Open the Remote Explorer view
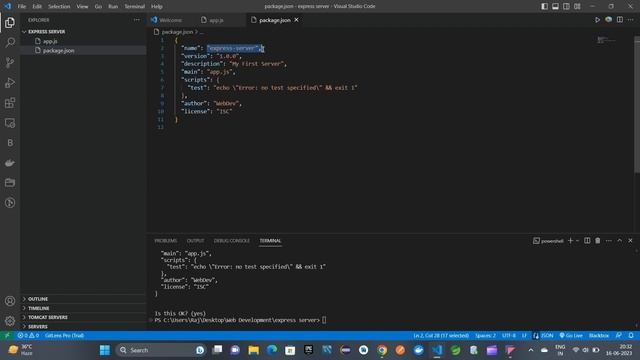Screen dimensions: 640x360 coord(10,123)
